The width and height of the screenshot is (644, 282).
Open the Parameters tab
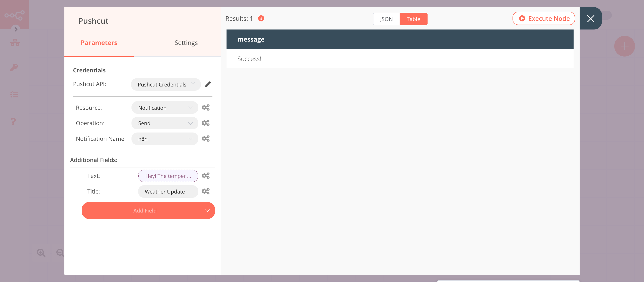[99, 43]
